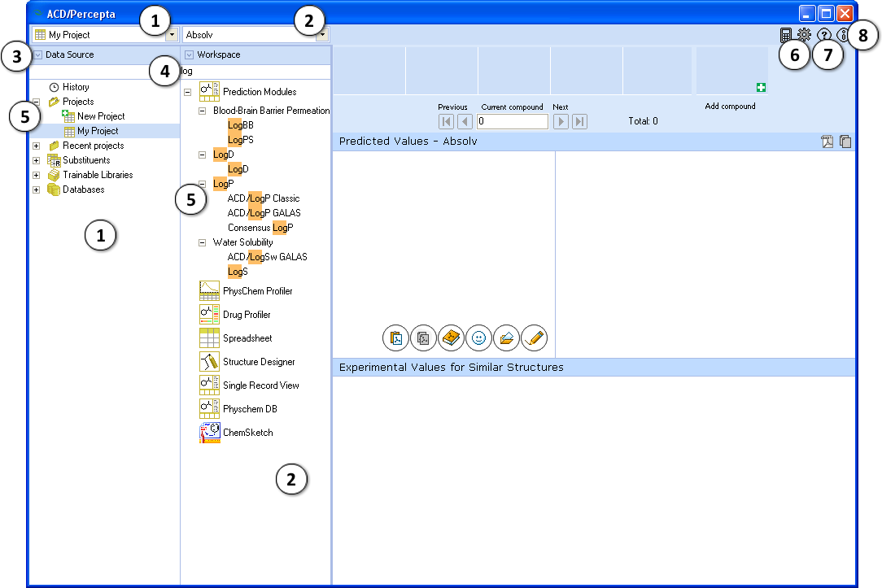This screenshot has width=882, height=588.
Task: Select the LogD child module item
Action: click(x=238, y=169)
